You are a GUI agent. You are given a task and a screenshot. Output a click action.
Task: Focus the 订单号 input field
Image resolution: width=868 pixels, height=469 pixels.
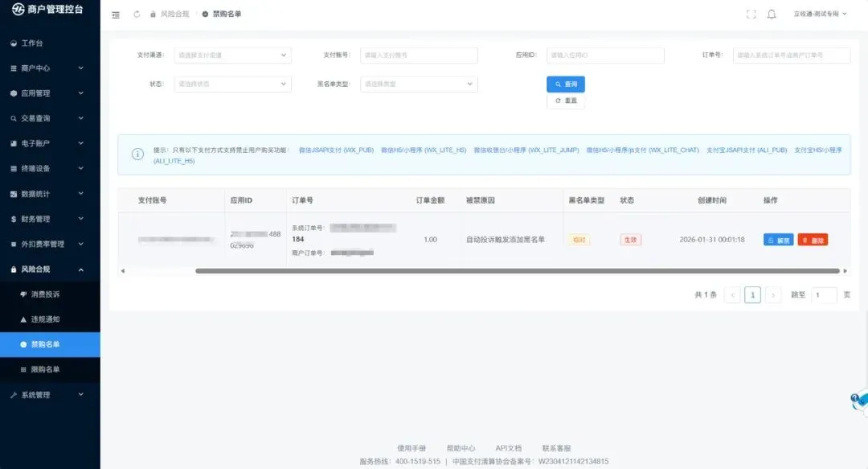(x=792, y=55)
